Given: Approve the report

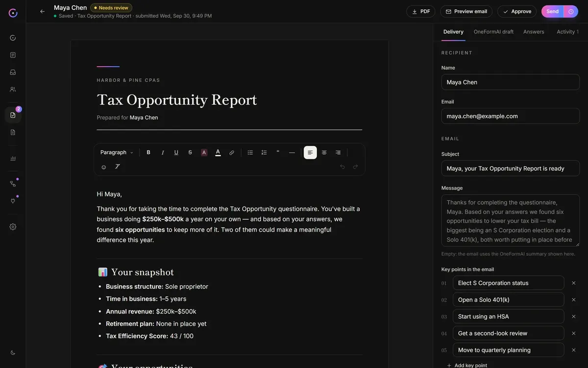Looking at the screenshot, I should [516, 11].
